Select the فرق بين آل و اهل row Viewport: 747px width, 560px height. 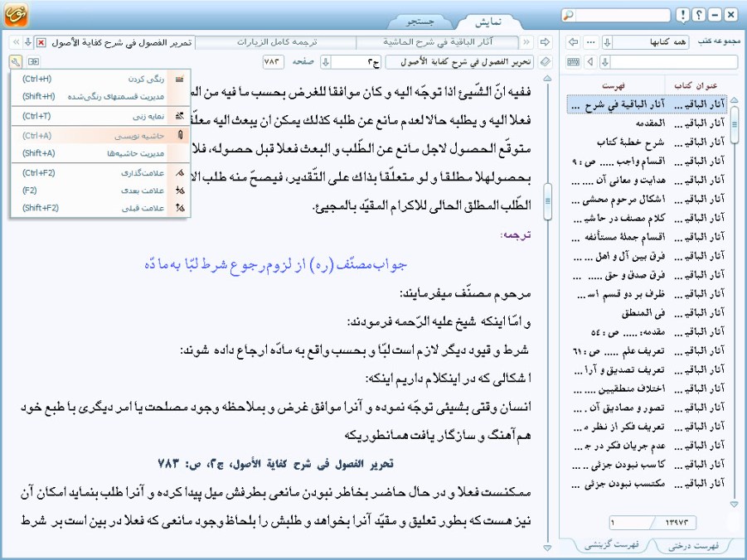(648, 256)
